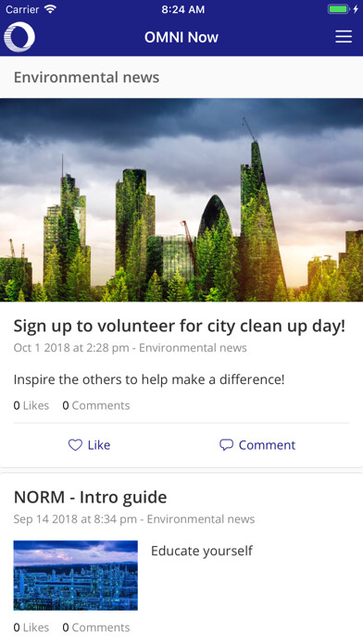Open the NORM guide refinery thumbnail

click(x=76, y=575)
